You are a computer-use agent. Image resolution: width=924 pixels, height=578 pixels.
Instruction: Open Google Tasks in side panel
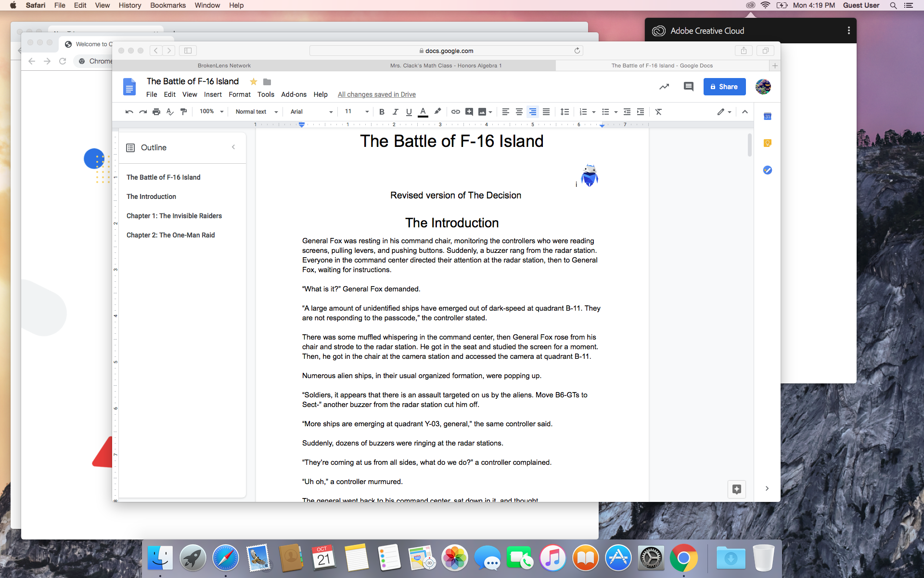(x=768, y=170)
